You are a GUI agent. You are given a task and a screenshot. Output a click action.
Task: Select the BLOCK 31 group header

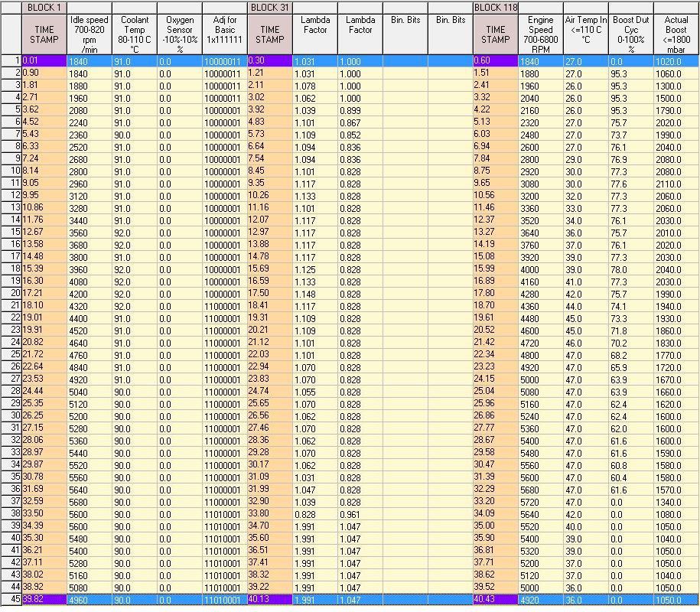pyautogui.click(x=269, y=7)
